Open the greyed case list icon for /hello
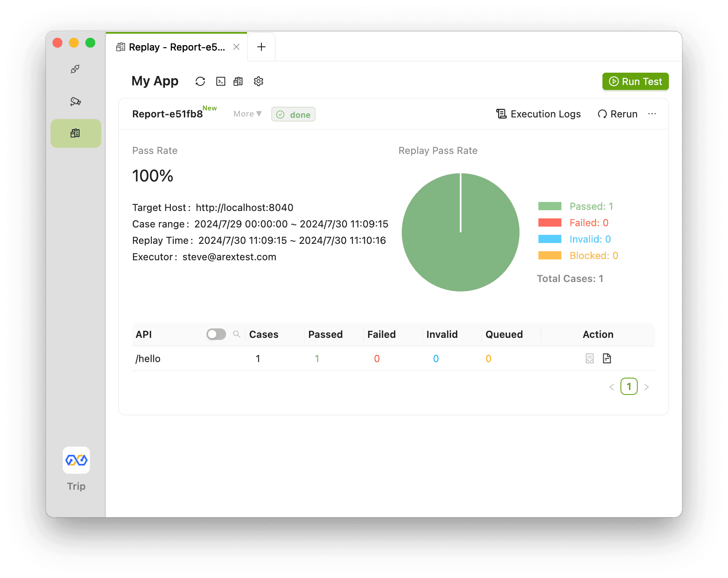The image size is (728, 578). [x=589, y=358]
